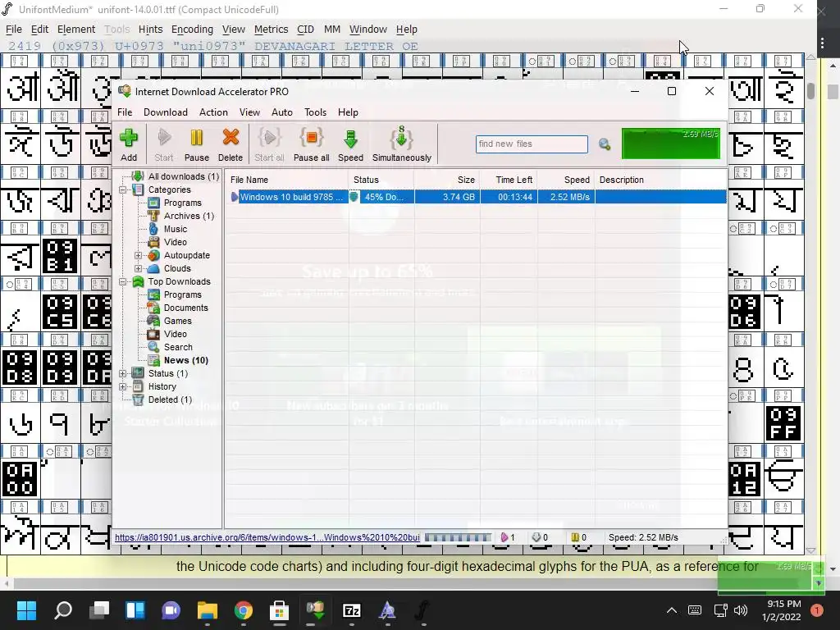Viewport: 840px width, 630px height.
Task: Open Windows Start menu
Action: point(26,610)
